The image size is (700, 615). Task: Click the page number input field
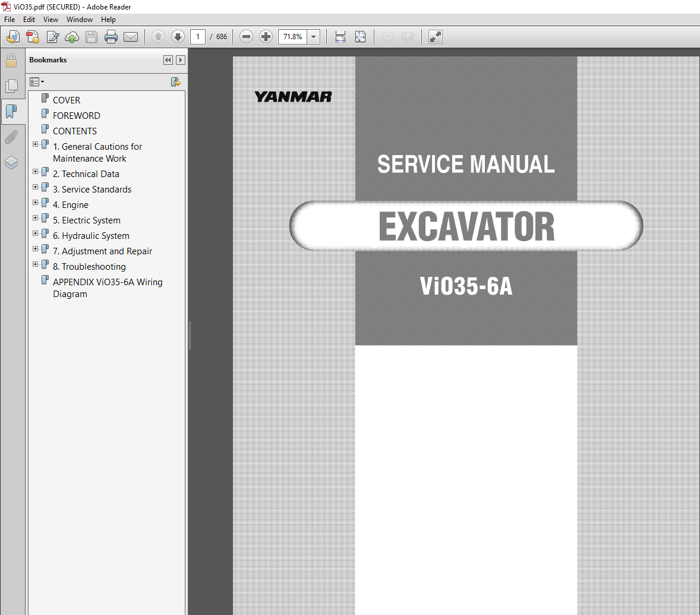[198, 37]
